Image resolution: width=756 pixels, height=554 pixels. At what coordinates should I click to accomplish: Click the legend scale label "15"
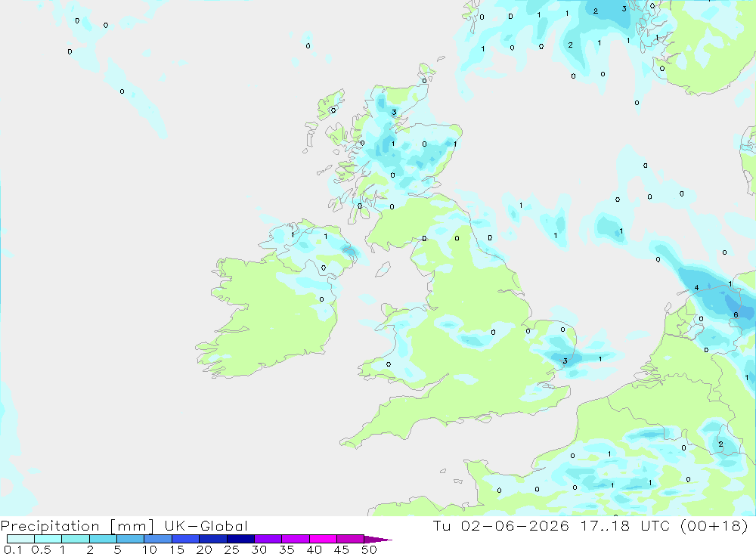[x=177, y=549]
